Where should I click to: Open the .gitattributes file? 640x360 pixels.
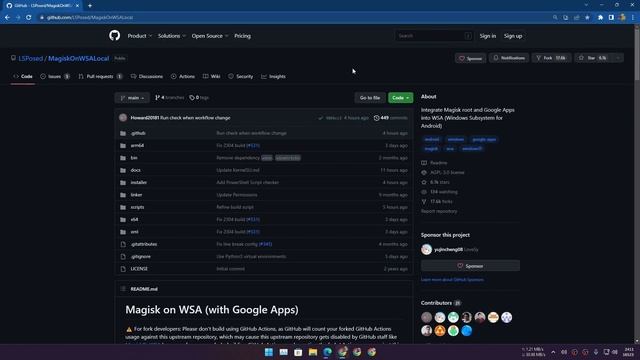(144, 244)
